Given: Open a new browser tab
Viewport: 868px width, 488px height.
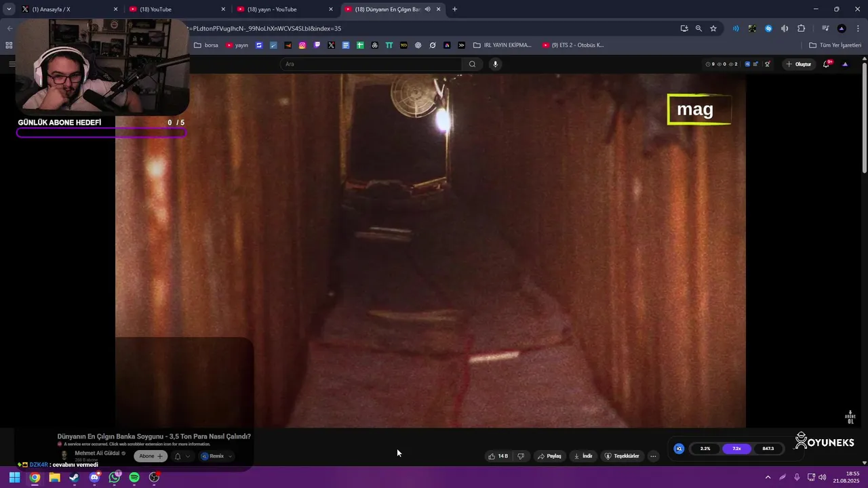Looking at the screenshot, I should pos(454,9).
